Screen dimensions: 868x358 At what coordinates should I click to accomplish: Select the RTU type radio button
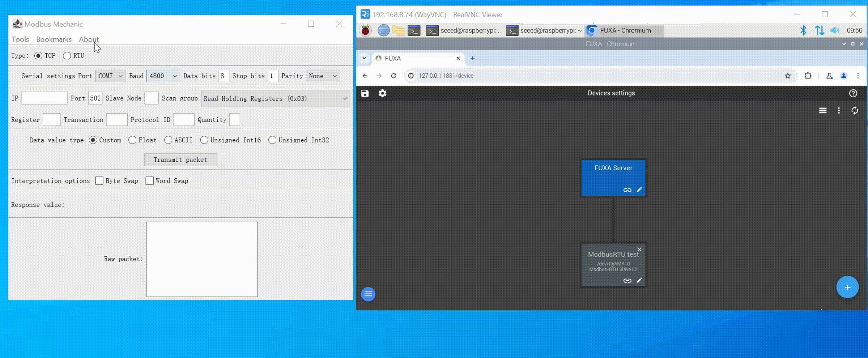[67, 56]
